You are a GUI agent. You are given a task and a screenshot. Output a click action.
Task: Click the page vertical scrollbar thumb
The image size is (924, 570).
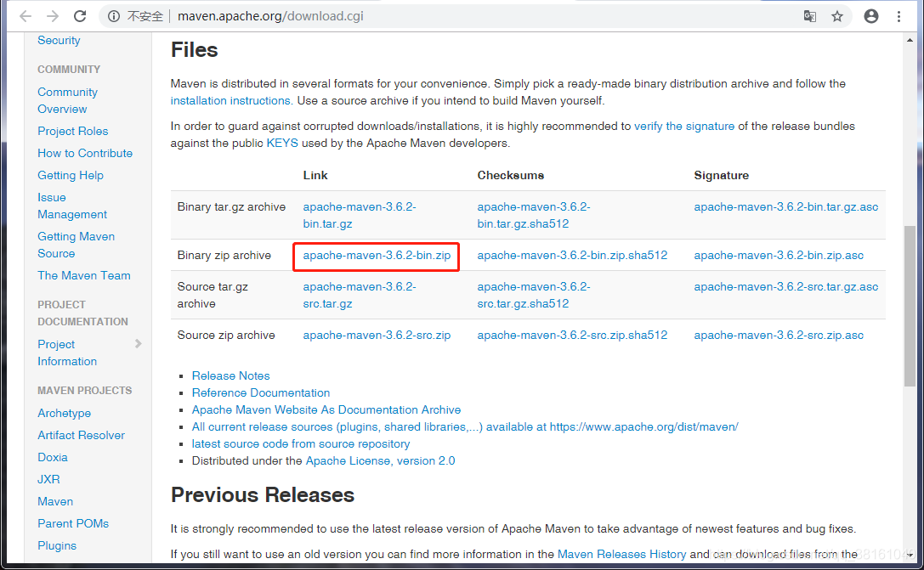[x=910, y=306]
